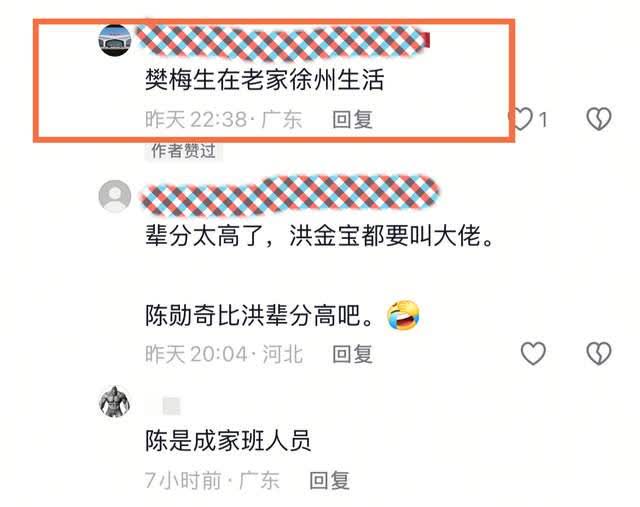The image size is (640, 507).
Task: Open the gray default user avatar
Action: (x=115, y=196)
